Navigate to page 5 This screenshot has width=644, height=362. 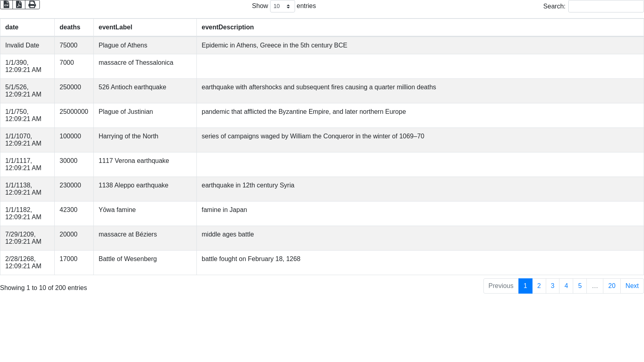pos(580,286)
